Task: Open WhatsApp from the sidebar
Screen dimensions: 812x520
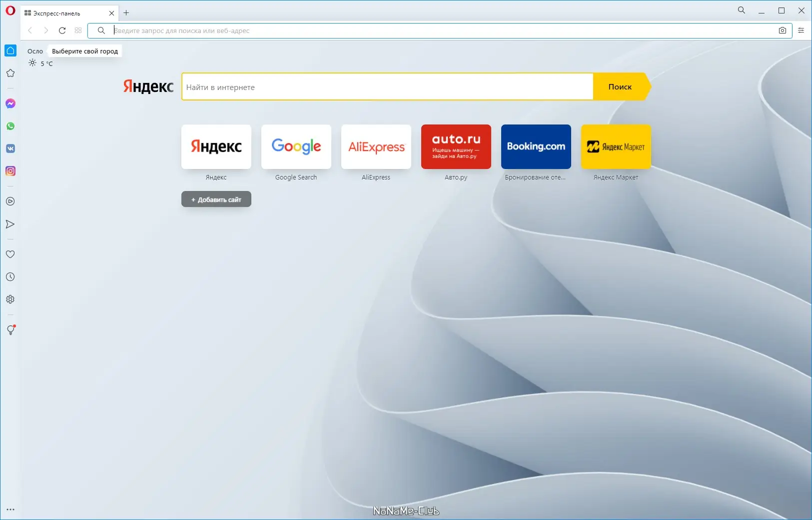Action: 10,126
